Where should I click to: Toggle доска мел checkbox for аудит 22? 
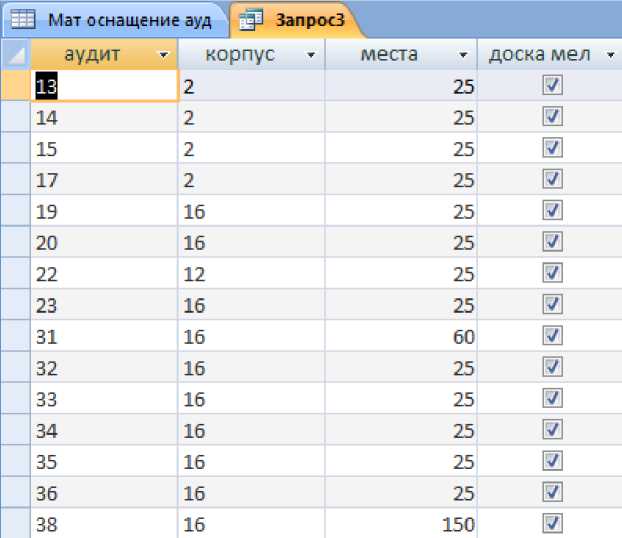(553, 273)
